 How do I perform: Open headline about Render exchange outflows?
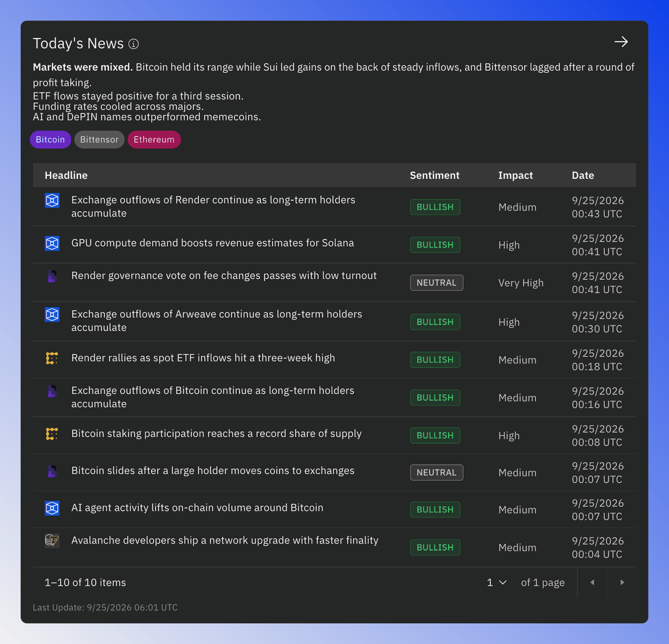coord(213,206)
